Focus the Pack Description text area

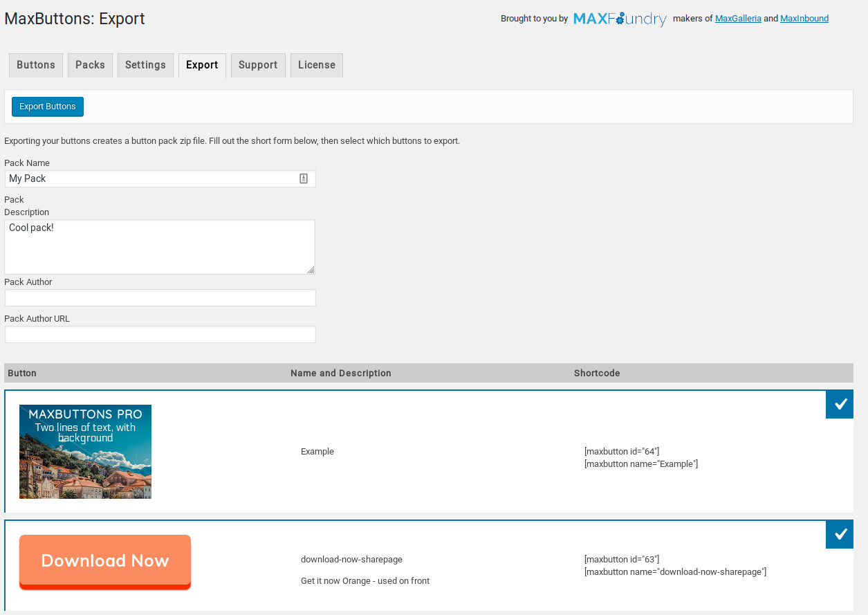(160, 247)
